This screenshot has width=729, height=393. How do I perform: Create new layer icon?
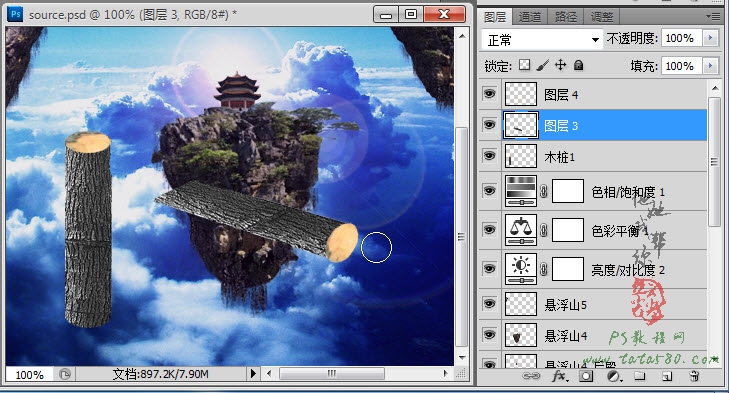(x=667, y=376)
